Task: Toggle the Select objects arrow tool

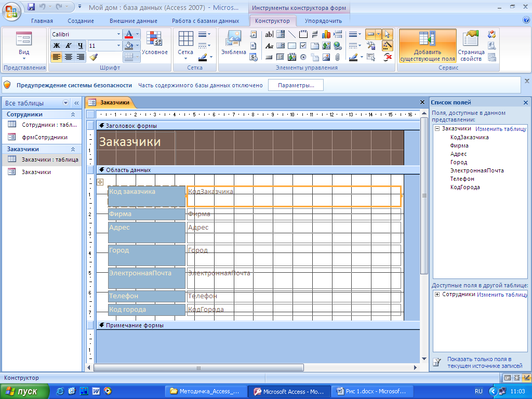Action: pos(387,34)
